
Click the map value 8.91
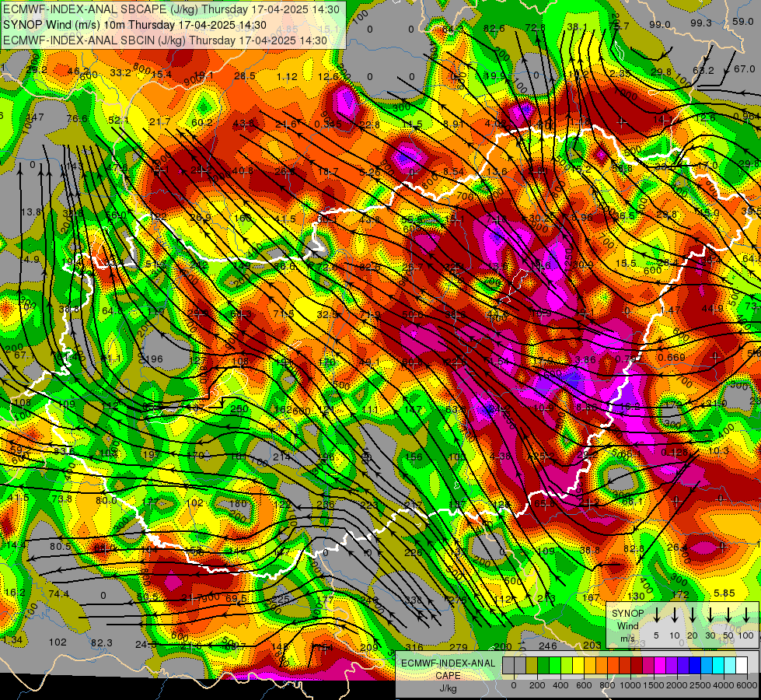pos(454,124)
